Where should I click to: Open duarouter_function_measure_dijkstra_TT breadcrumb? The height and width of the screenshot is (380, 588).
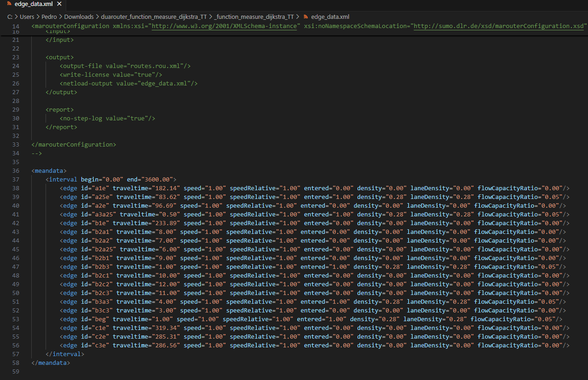154,17
